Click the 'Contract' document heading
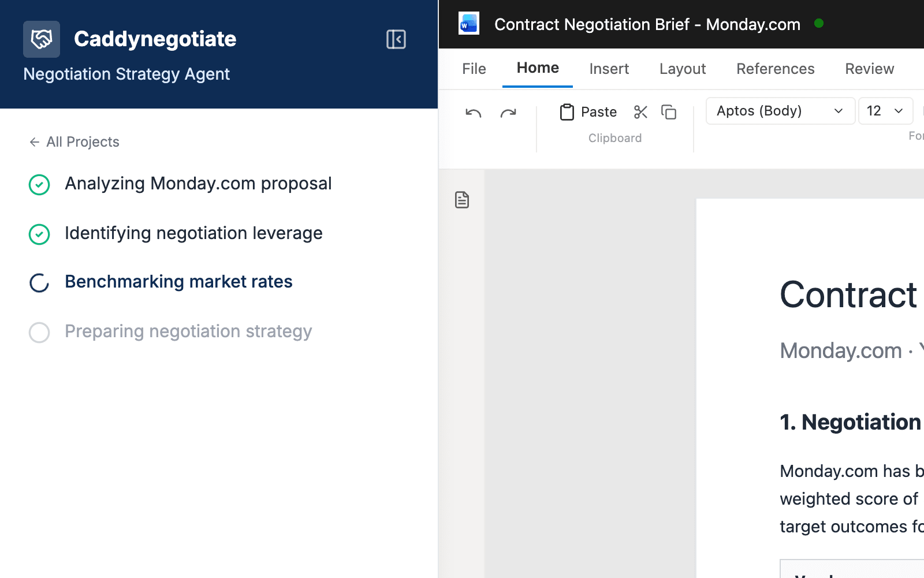The width and height of the screenshot is (924, 578). click(848, 295)
